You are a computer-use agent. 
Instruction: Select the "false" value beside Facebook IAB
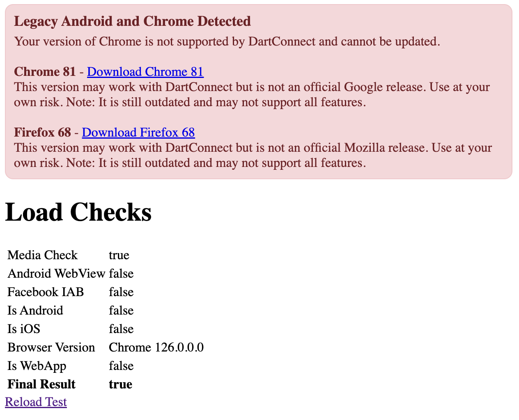[121, 292]
